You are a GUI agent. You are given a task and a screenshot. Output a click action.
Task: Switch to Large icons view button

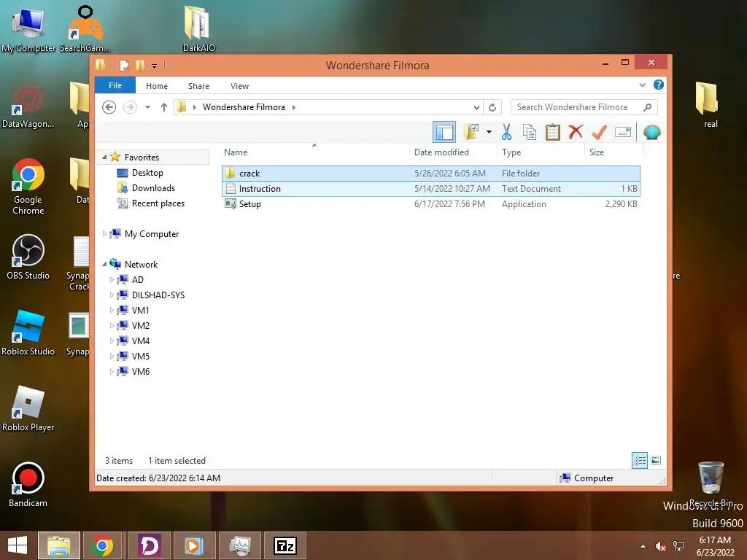point(656,461)
